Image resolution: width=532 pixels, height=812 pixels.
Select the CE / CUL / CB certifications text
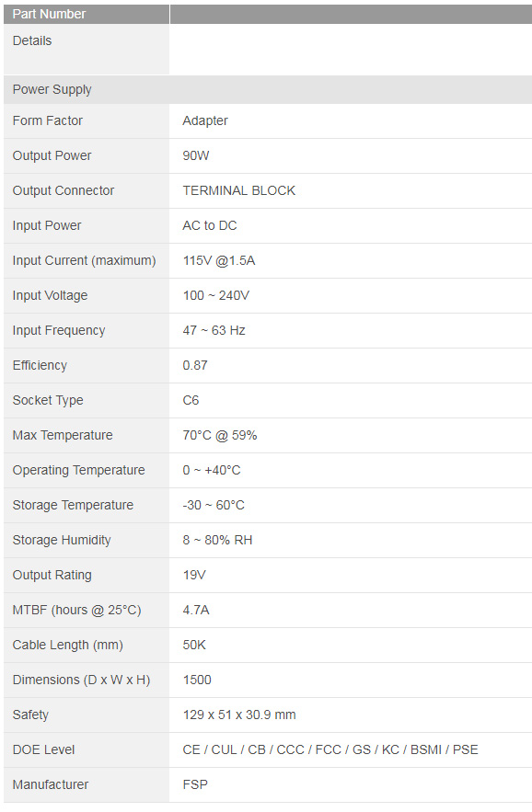(330, 749)
